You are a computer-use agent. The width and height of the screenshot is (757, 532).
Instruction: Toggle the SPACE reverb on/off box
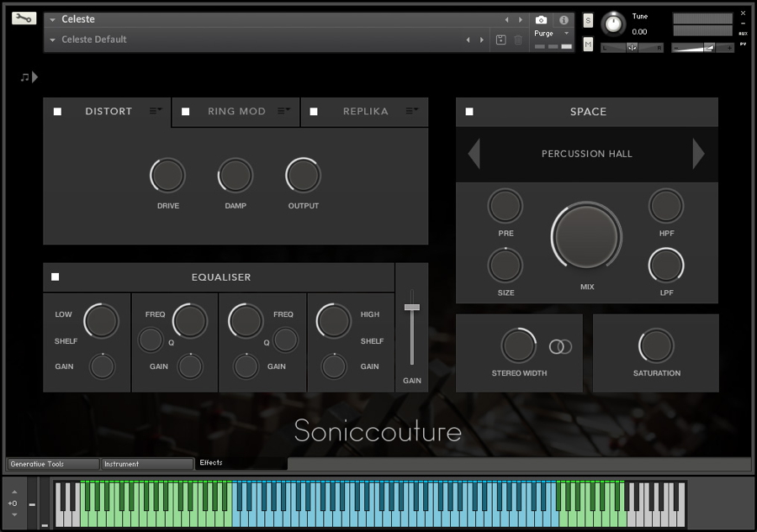(469, 112)
